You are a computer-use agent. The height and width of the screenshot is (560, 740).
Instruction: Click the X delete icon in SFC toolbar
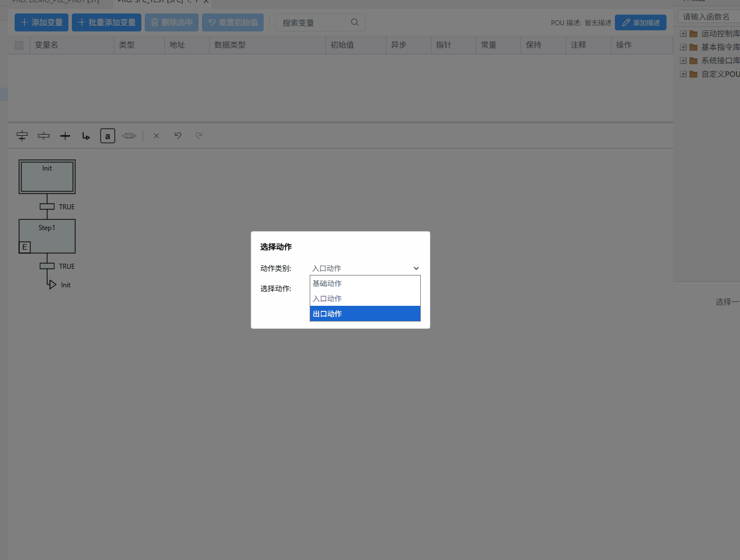click(x=157, y=136)
